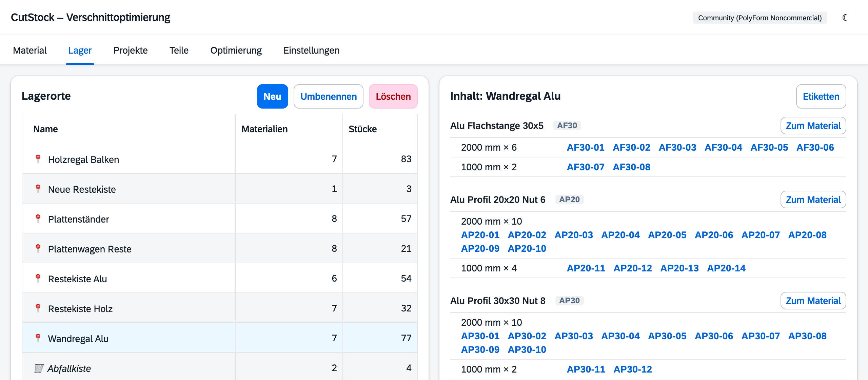Click the Umbenennen button
Image resolution: width=868 pixels, height=380 pixels.
(329, 96)
